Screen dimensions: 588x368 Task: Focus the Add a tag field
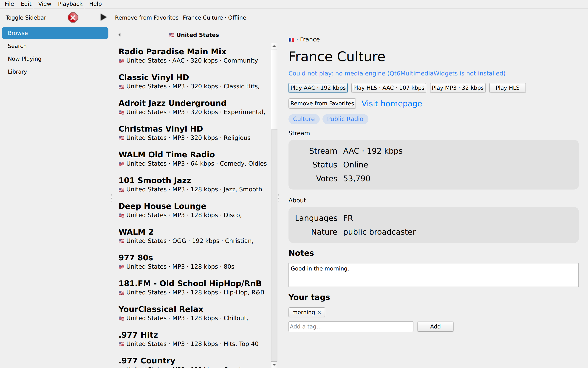[351, 327]
